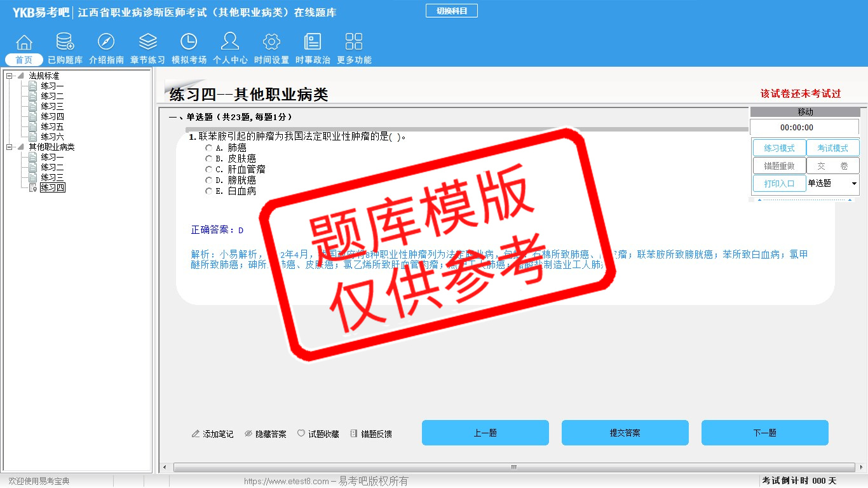Open the https://www.etest8.com status bar link
Viewport: 868px width, 488px height.
[x=287, y=482]
